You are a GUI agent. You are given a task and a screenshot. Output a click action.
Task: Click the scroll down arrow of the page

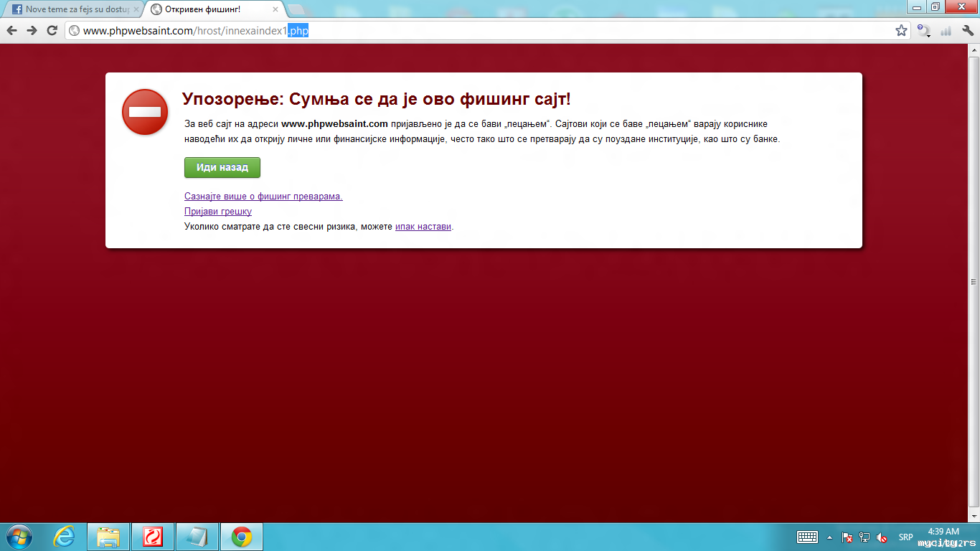pyautogui.click(x=974, y=517)
